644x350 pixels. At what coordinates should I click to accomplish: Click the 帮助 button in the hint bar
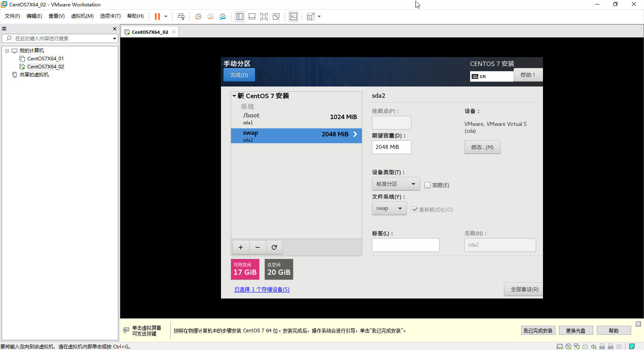tap(614, 331)
